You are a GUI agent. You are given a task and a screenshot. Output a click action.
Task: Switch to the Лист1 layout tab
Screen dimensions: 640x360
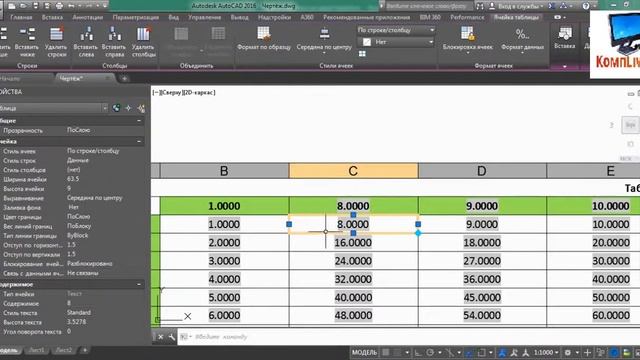(x=36, y=350)
